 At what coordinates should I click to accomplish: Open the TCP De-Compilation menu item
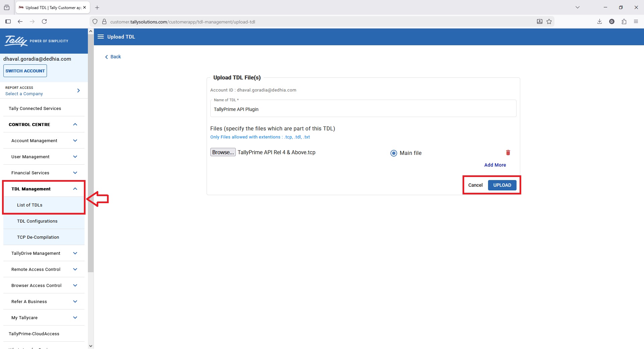38,237
